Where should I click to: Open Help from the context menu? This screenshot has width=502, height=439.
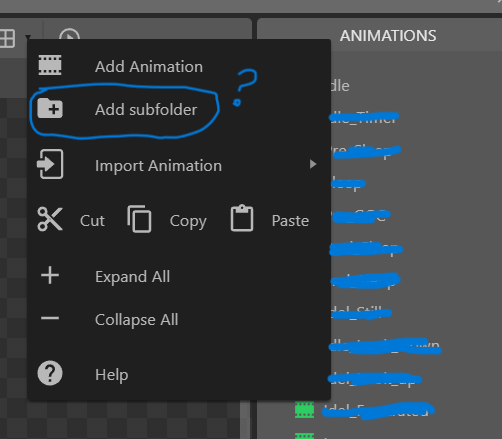pos(179,374)
